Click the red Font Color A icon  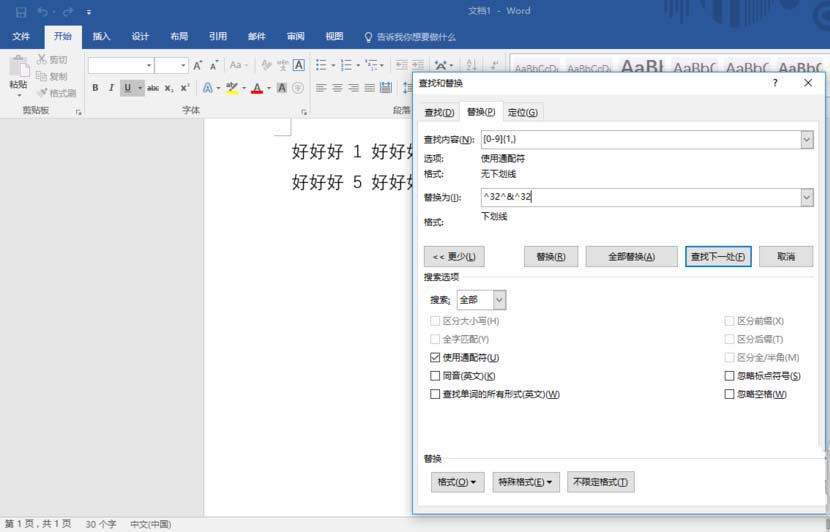pyautogui.click(x=257, y=88)
